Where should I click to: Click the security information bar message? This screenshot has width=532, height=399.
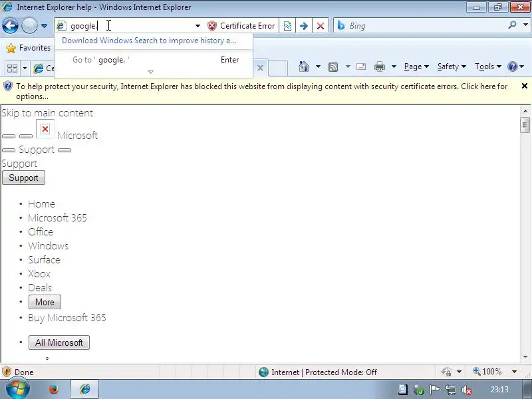click(x=261, y=91)
